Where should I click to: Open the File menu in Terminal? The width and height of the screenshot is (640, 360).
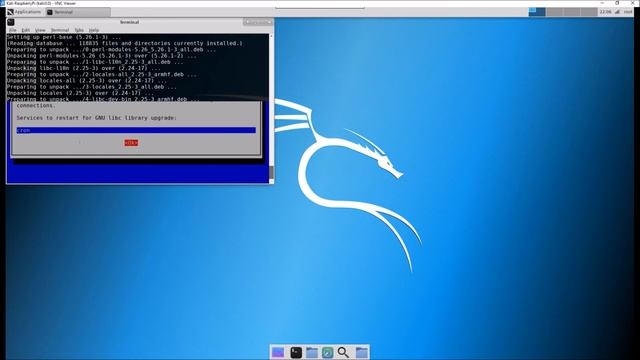(x=13, y=30)
